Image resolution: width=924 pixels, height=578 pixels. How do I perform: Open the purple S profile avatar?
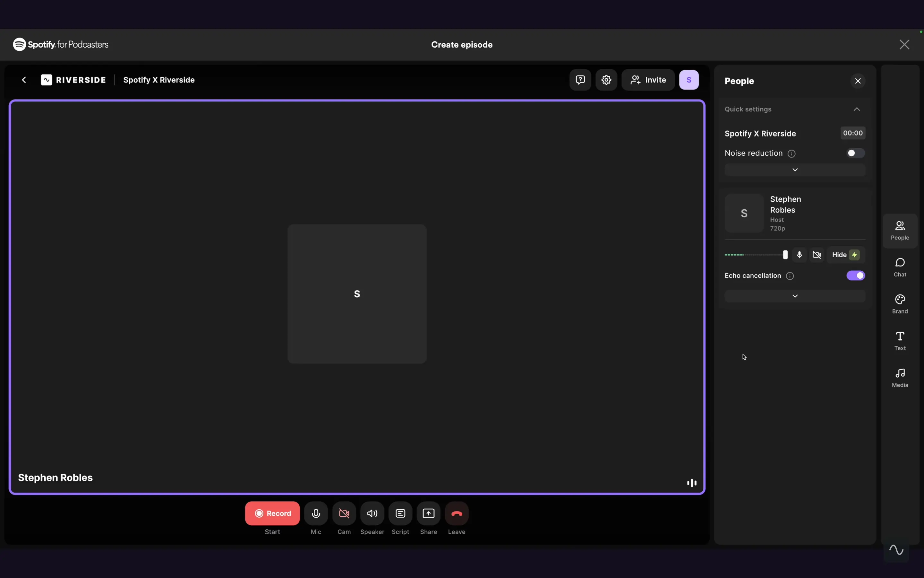(x=689, y=80)
